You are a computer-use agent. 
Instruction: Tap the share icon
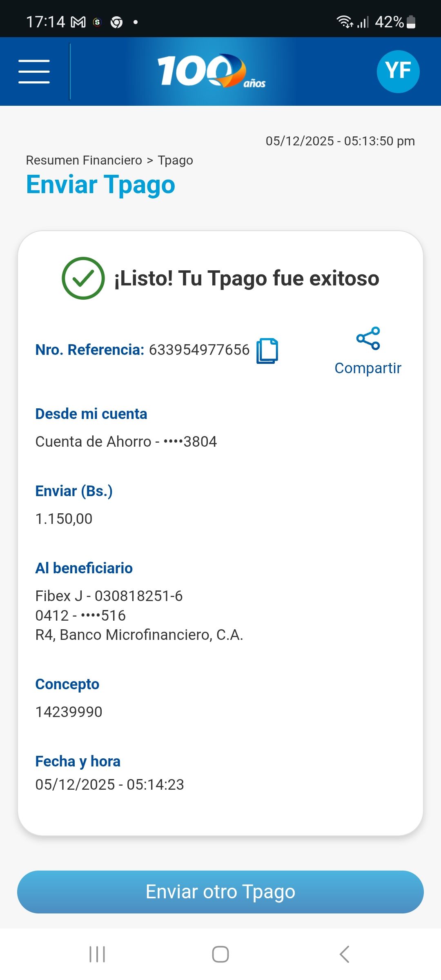pos(368,339)
